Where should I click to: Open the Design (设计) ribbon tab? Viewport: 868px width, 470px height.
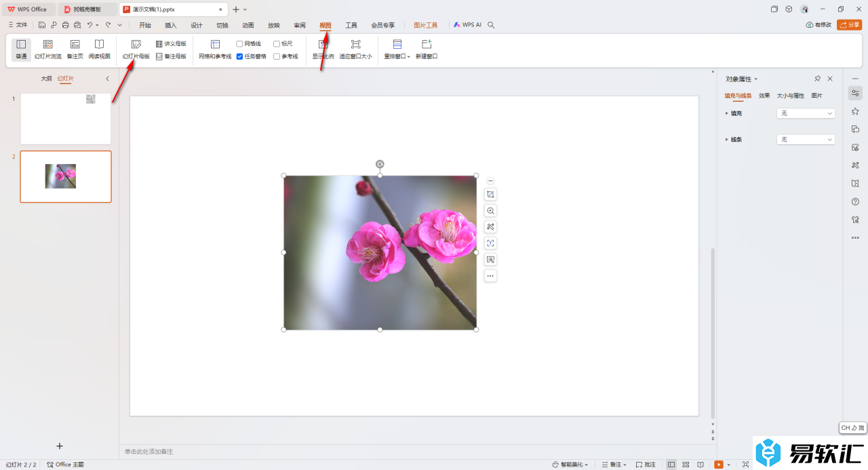[196, 25]
